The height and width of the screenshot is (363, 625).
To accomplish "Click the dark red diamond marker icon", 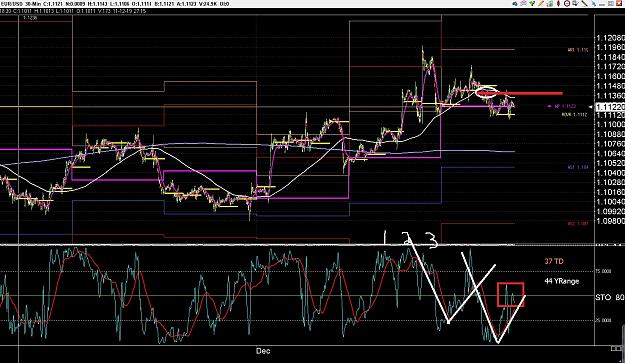I will pos(558,3).
